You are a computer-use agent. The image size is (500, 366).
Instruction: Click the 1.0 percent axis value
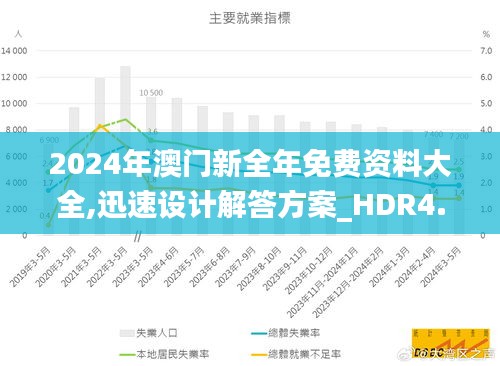tap(486, 209)
